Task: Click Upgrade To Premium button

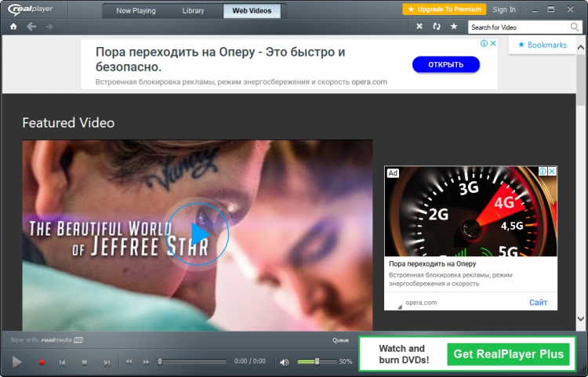Action: click(444, 9)
